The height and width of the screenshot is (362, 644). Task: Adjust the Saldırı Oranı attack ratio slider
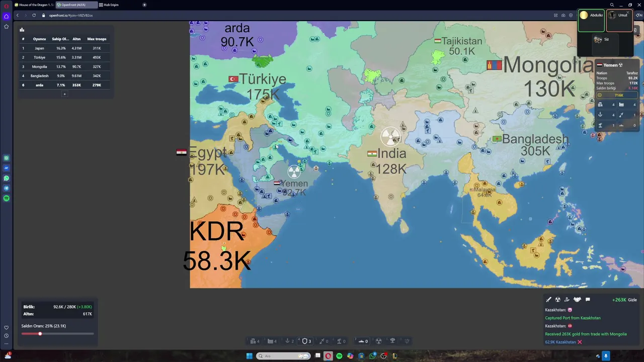tap(57, 334)
